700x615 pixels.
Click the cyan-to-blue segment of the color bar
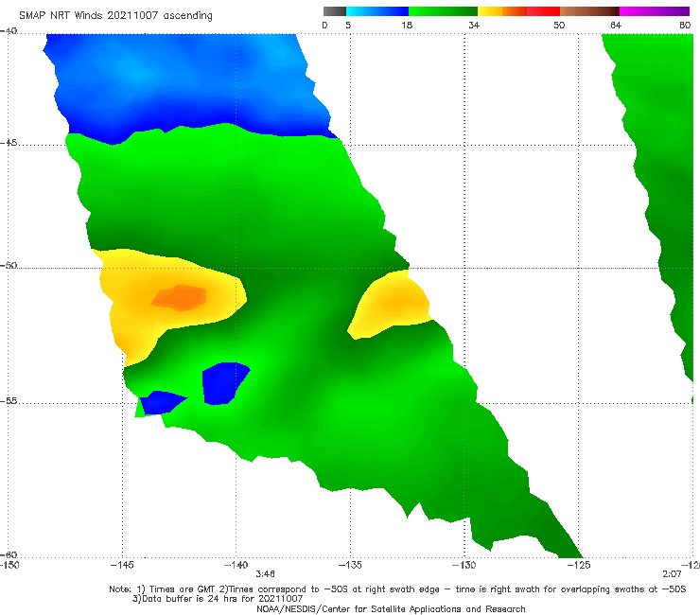coord(377,11)
